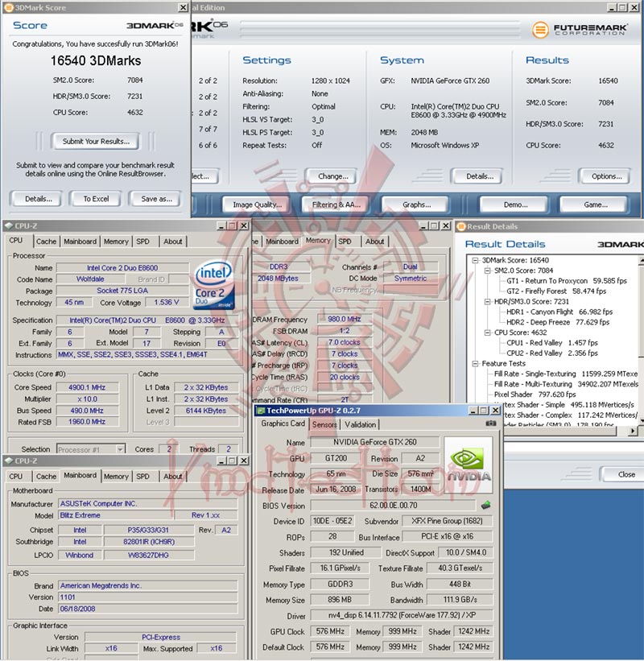Open Validation tab in GPU-Z
This screenshot has width=644, height=661.
361,424
